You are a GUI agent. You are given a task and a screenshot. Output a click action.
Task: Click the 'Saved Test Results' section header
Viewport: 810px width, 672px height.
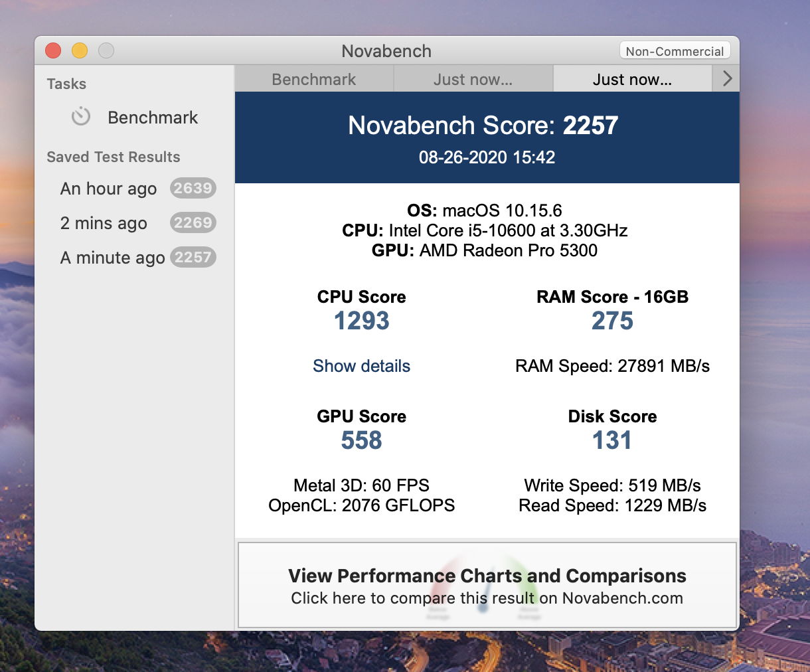point(114,157)
